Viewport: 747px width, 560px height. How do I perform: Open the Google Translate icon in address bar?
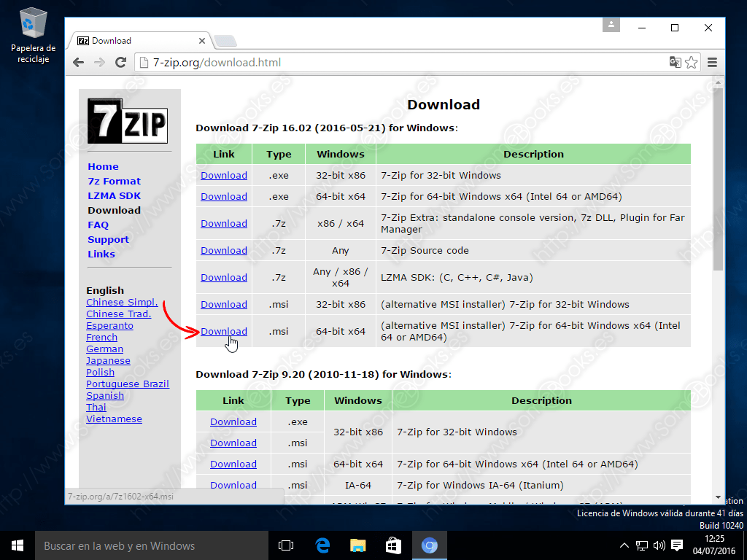(674, 63)
